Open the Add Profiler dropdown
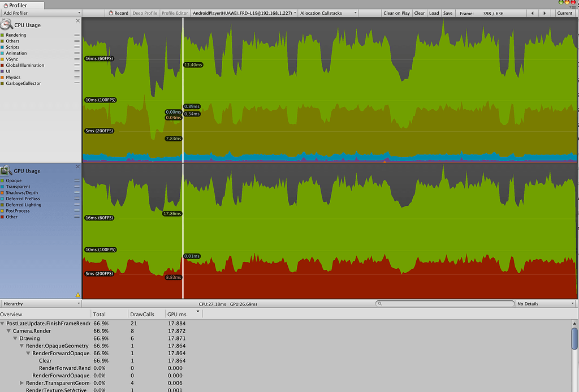 [40, 12]
